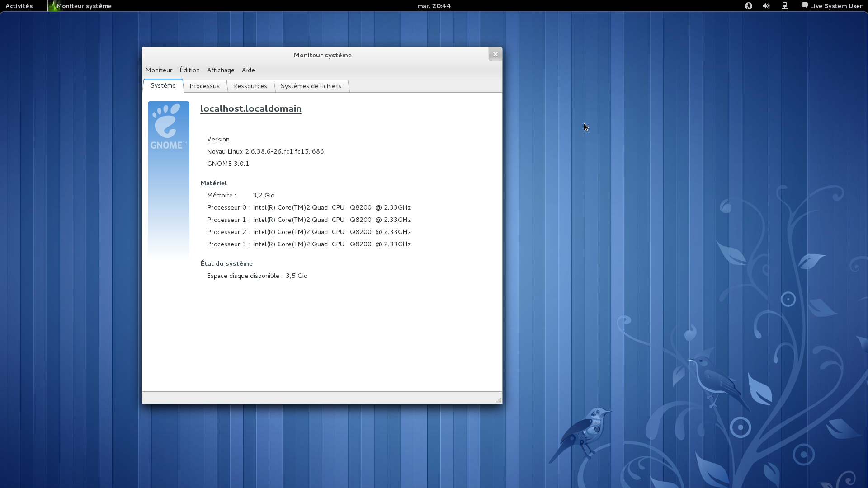The image size is (868, 488).
Task: Click the localhost.localdomain hostname heading
Action: tap(250, 108)
